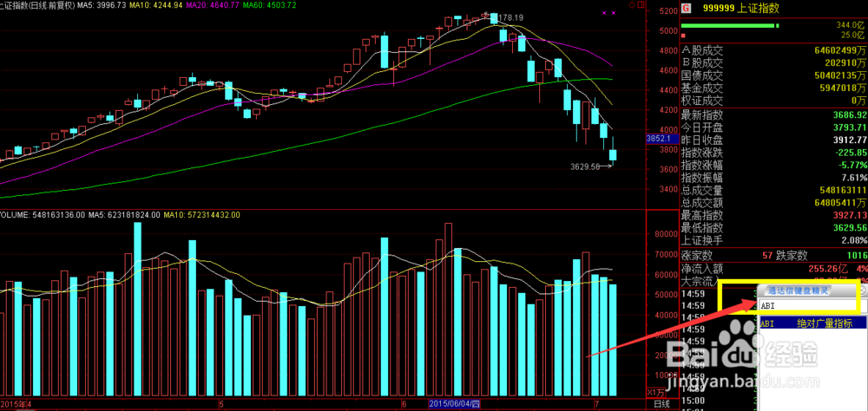Click the VOLUME: 548163136.00 label
The width and height of the screenshot is (868, 411).
coord(43,215)
